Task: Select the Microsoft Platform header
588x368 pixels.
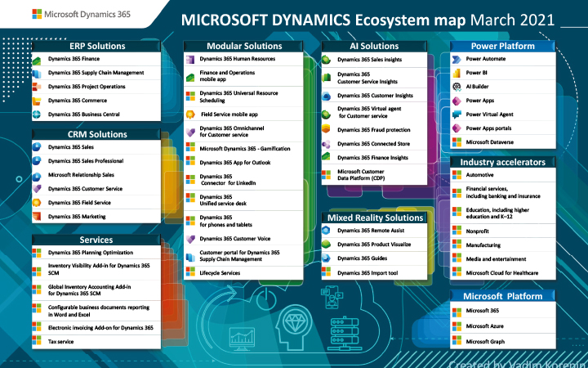Action: point(503,296)
